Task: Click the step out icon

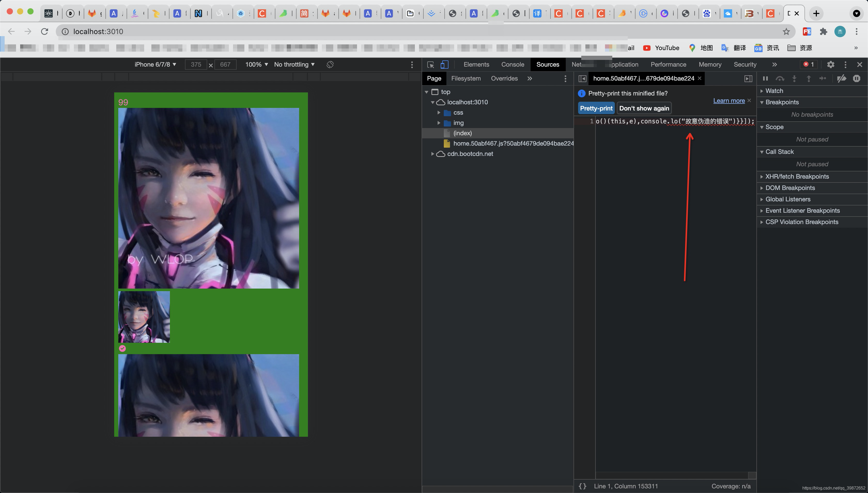Action: tap(809, 78)
